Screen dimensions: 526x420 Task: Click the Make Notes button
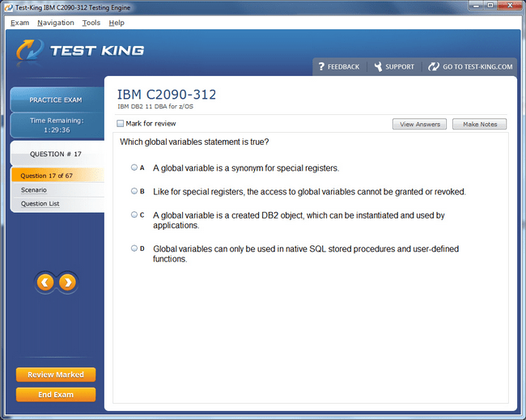[x=479, y=124]
